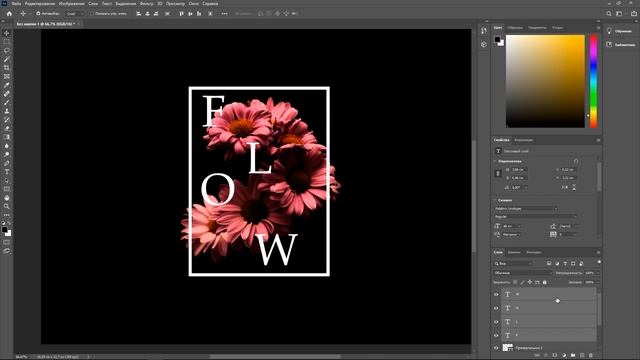Viewport: 640px width, 360px height.
Task: Click the Home icon in options bar
Action: point(9,13)
